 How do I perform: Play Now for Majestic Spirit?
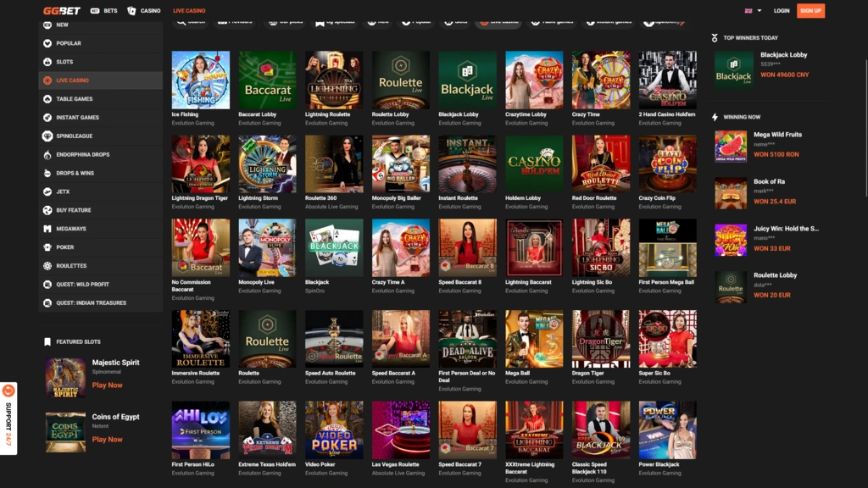point(108,385)
